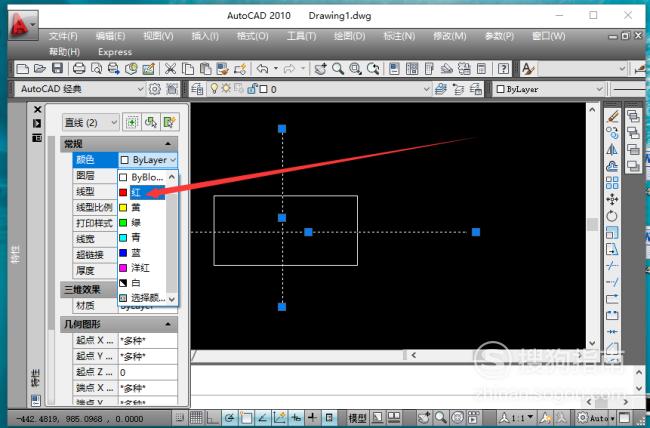Open the 文件(F) menu

coord(63,36)
